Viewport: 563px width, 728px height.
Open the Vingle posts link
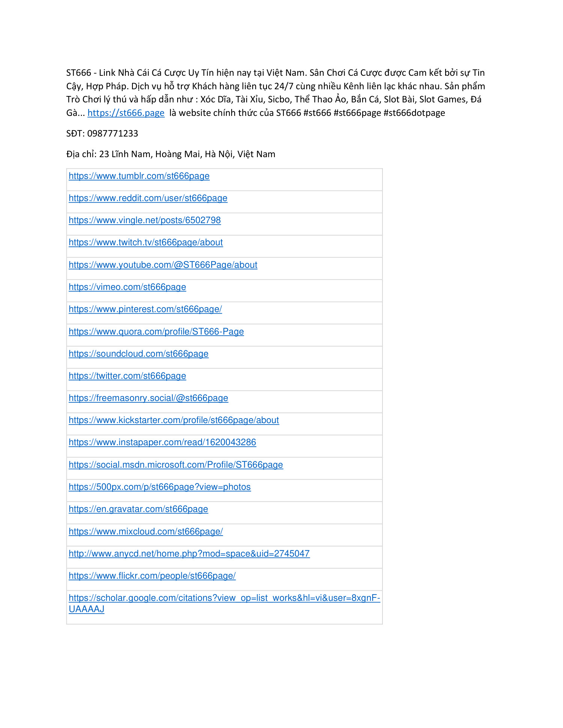pyautogui.click(x=145, y=220)
